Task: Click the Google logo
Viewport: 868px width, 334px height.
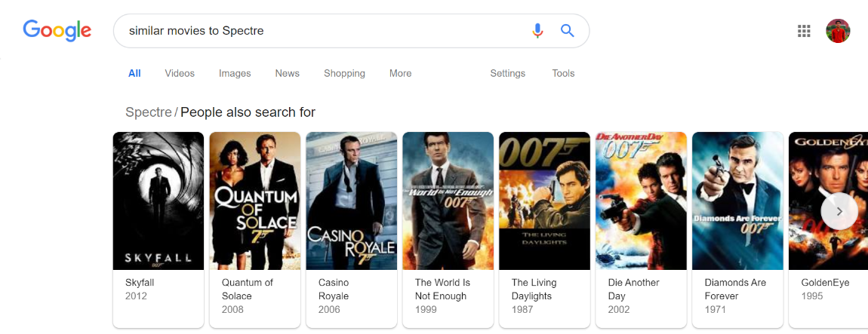Action: (x=57, y=31)
